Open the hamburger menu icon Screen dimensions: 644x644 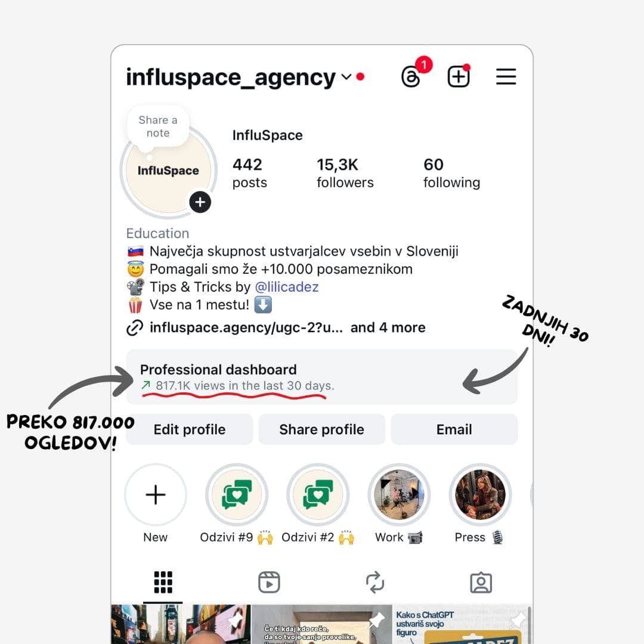[x=506, y=76]
